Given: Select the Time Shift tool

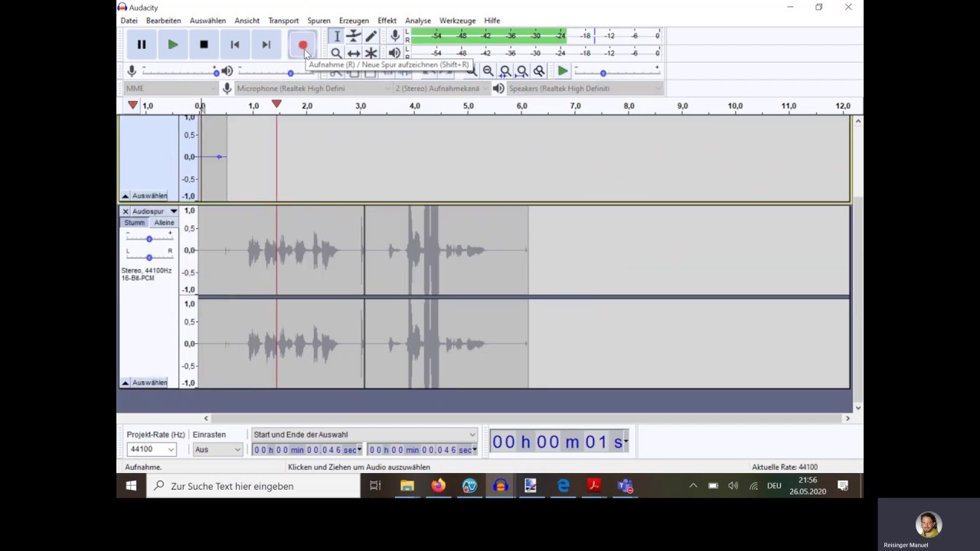Looking at the screenshot, I should pos(354,53).
